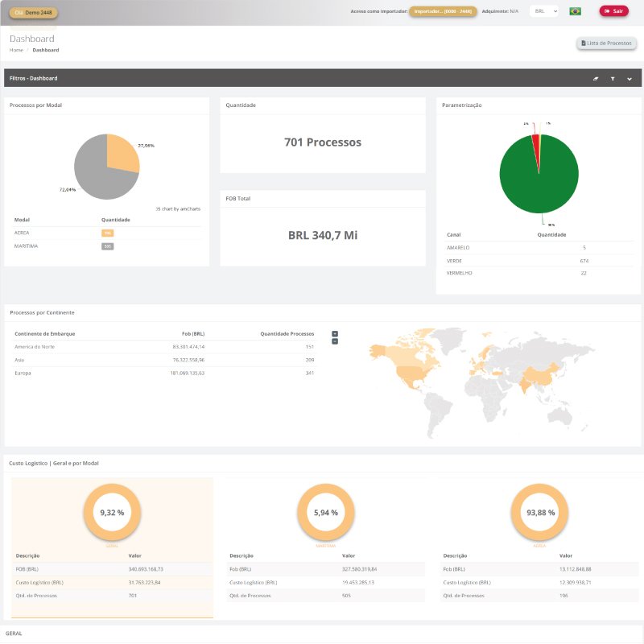Click the filter funnel icon in Filtros bar
644x644 pixels.
tap(613, 79)
